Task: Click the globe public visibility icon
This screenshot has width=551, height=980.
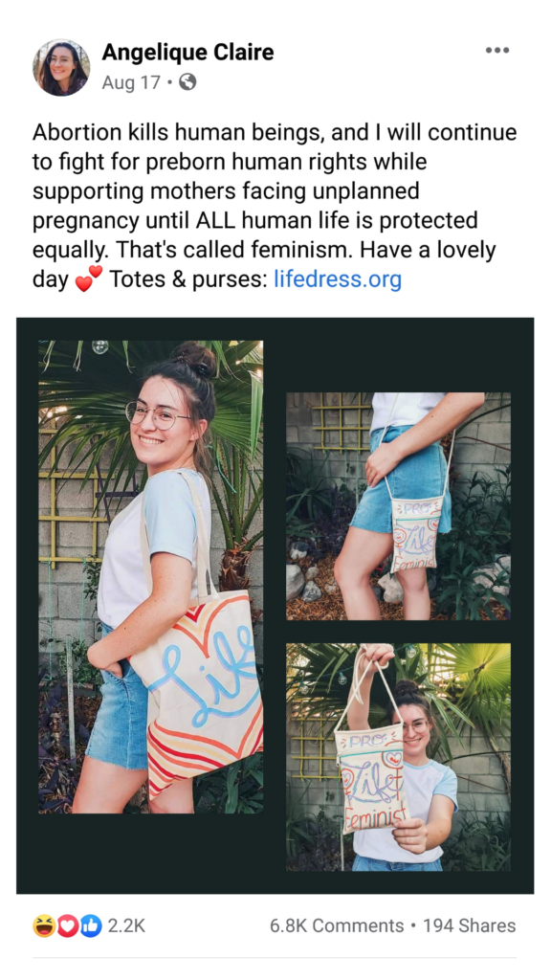Action: tap(187, 82)
